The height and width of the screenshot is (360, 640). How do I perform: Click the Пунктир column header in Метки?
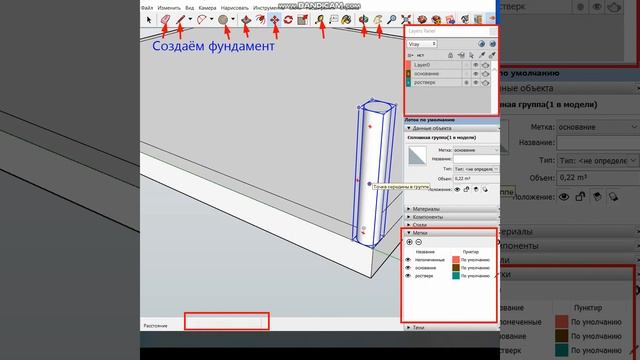coord(470,252)
